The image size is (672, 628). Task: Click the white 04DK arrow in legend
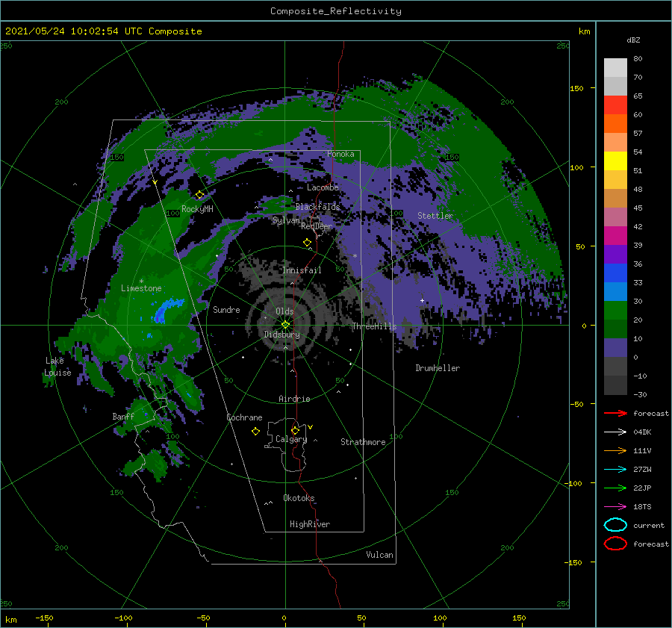click(x=615, y=432)
